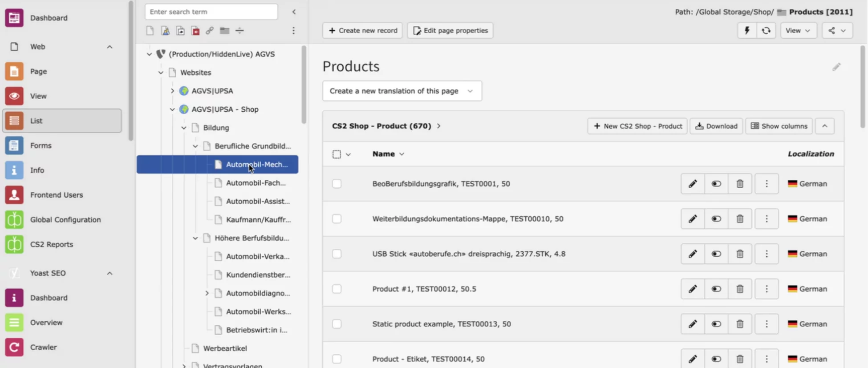The image size is (868, 368).
Task: Expand the Automobildiagno... tree node
Action: [207, 293]
